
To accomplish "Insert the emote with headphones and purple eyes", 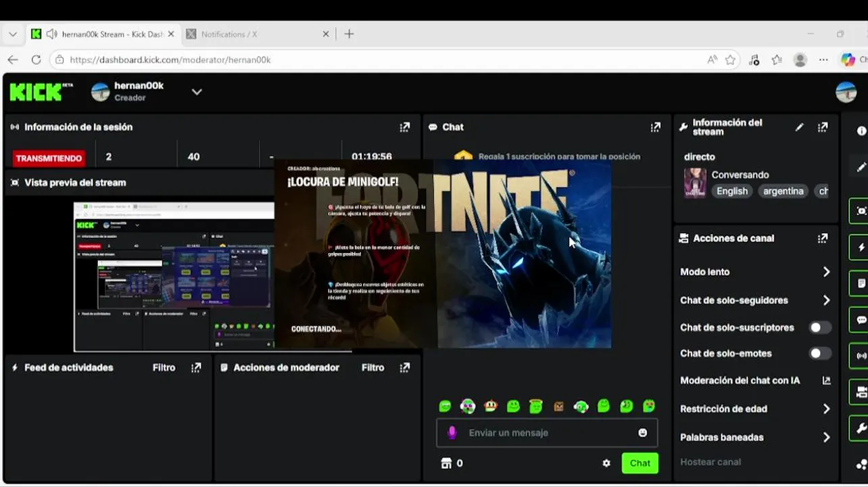I will (x=468, y=407).
